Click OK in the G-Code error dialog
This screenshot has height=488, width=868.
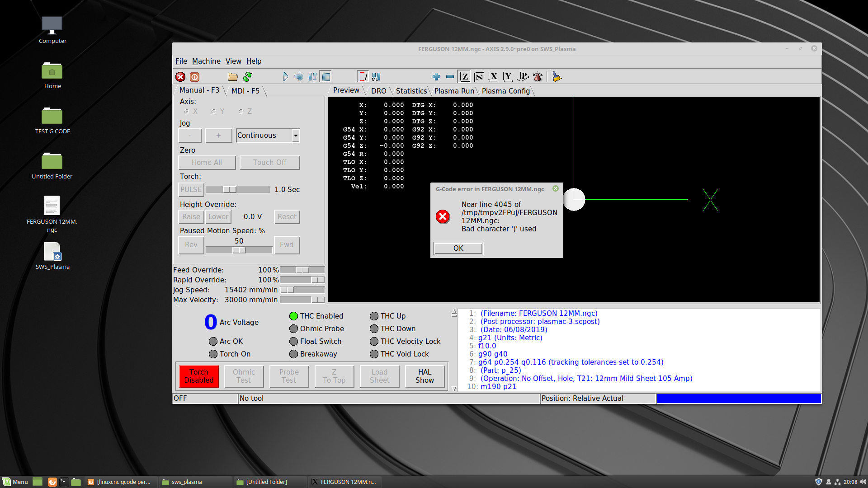[458, 248]
